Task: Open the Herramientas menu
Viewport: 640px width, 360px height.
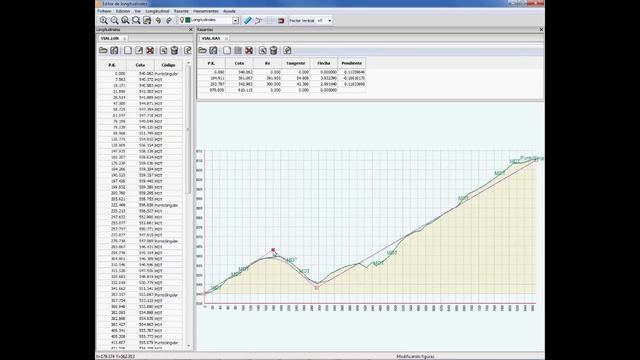Action: tap(206, 11)
